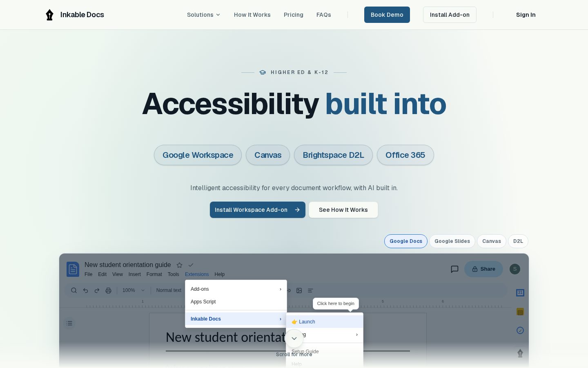
Task: Click the insert image toolbar icon
Action: click(x=299, y=290)
